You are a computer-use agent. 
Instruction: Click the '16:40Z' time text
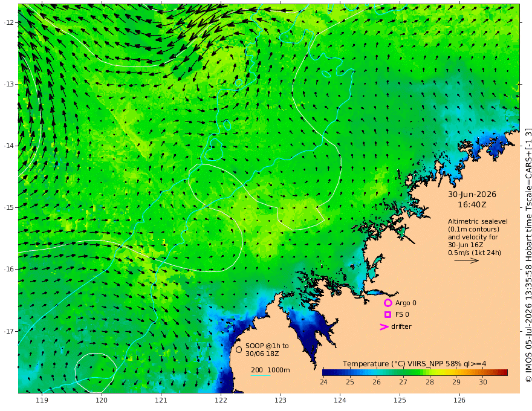tap(472, 205)
